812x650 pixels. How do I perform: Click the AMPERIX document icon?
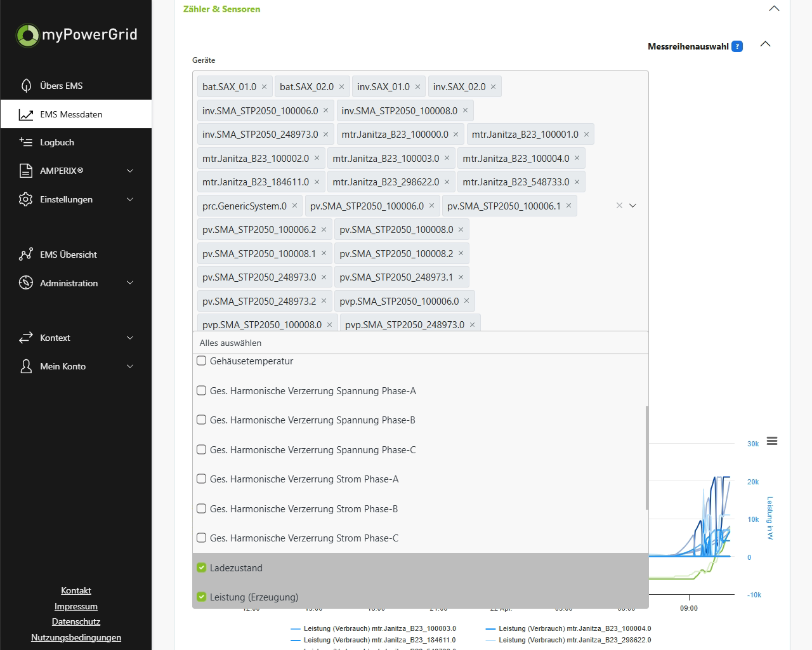[x=26, y=171]
